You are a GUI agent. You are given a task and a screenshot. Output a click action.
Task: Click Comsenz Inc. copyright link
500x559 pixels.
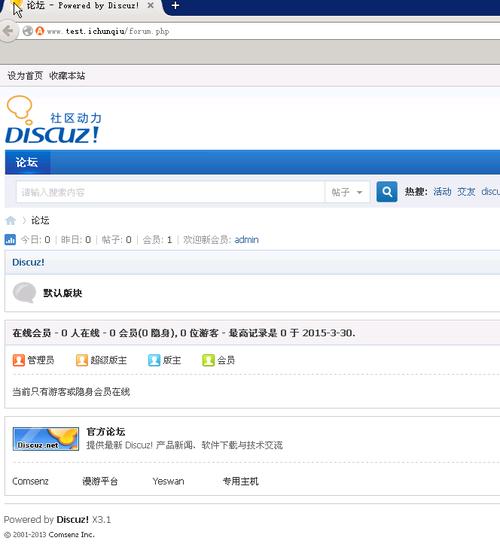[x=71, y=534]
